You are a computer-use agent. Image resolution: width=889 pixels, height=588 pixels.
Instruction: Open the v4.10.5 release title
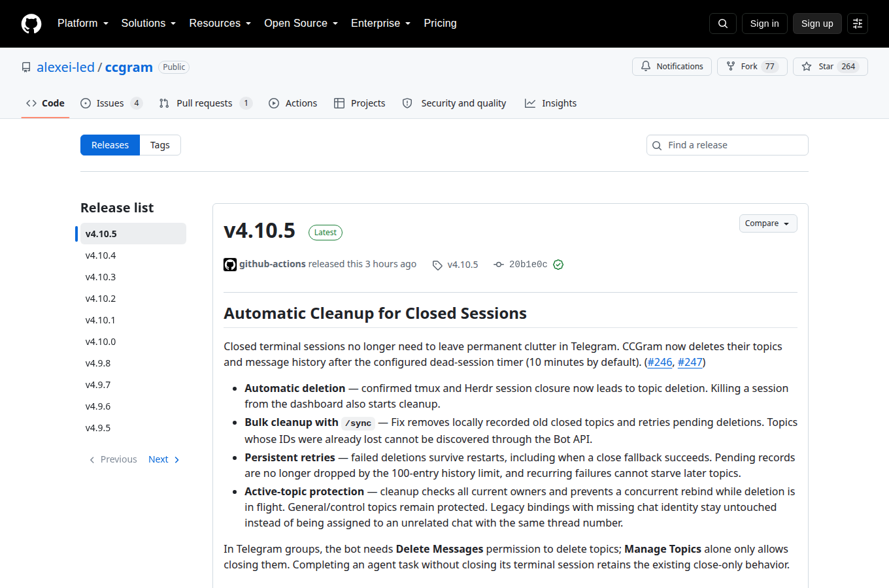(260, 231)
